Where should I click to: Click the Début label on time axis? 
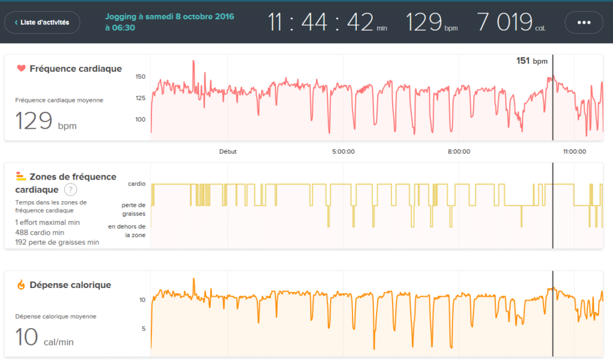click(228, 152)
